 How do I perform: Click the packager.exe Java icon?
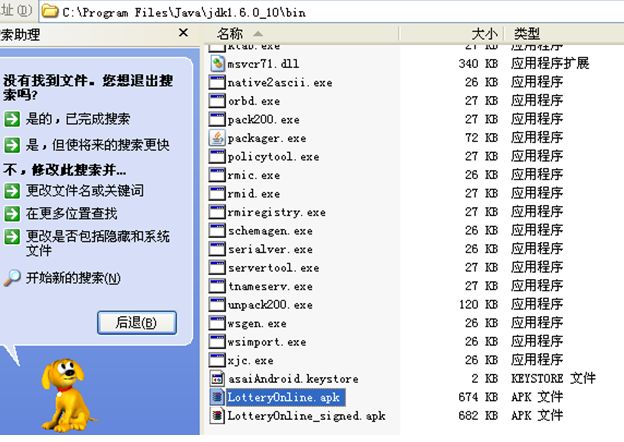click(217, 138)
